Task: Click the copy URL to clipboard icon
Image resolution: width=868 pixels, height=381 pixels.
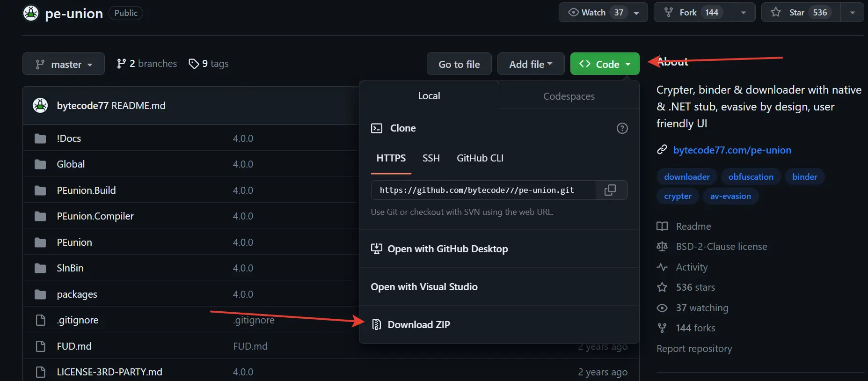Action: point(610,190)
